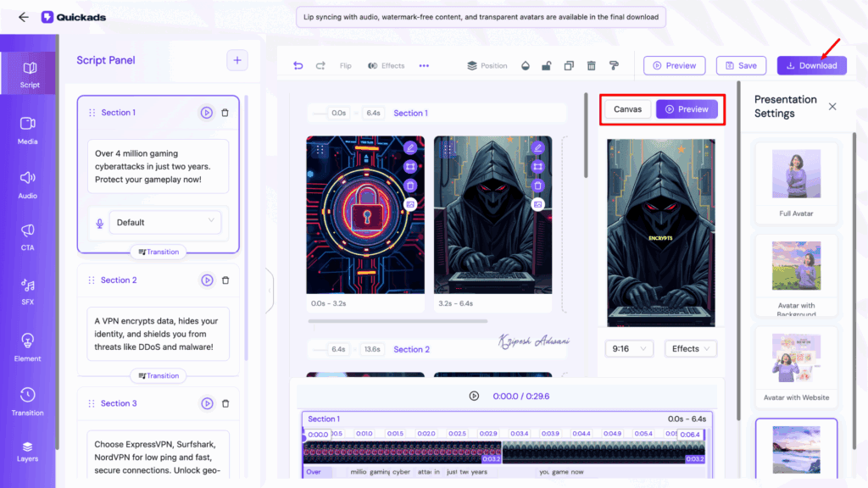Switch to Canvas mode
The height and width of the screenshot is (488, 868).
(x=627, y=109)
